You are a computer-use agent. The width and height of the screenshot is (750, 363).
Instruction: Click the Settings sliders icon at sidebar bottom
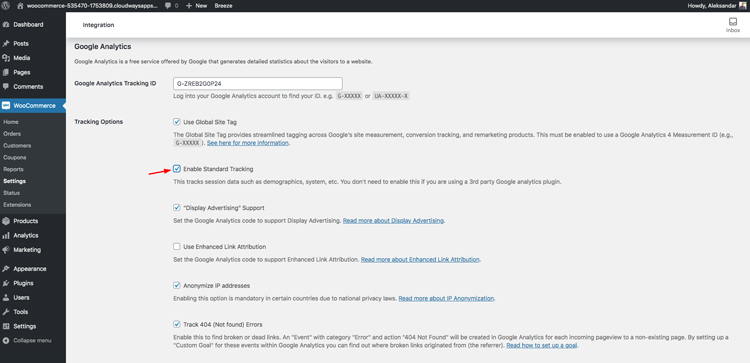tap(6, 326)
